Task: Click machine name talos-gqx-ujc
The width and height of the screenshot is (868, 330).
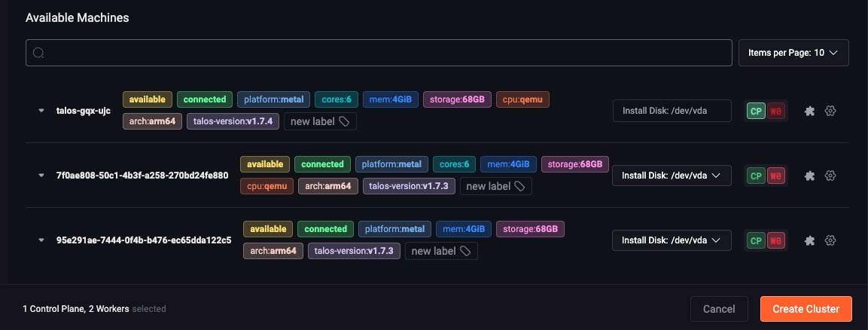Action: point(84,111)
